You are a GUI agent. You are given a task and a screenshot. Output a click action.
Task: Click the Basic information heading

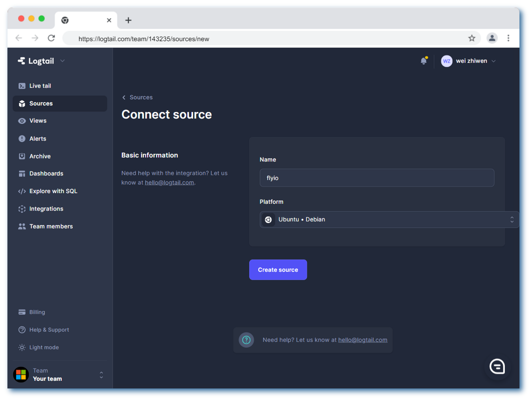[150, 155]
